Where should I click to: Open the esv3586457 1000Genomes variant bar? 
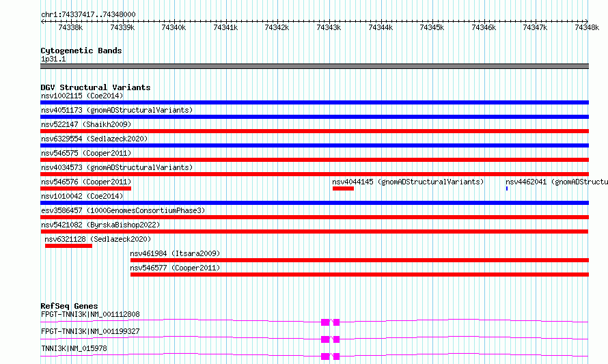point(314,217)
